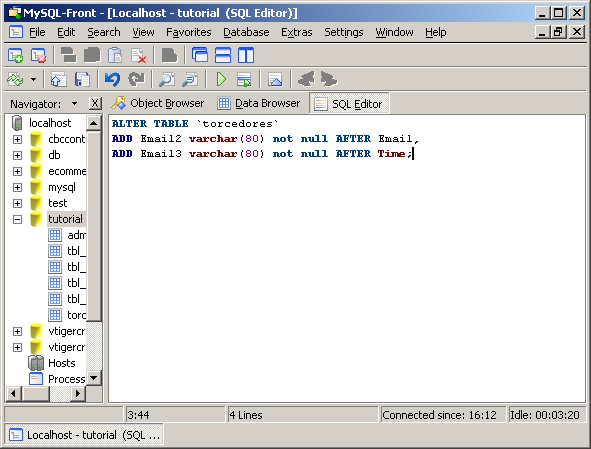Select the Delete icon with red X

click(x=138, y=55)
